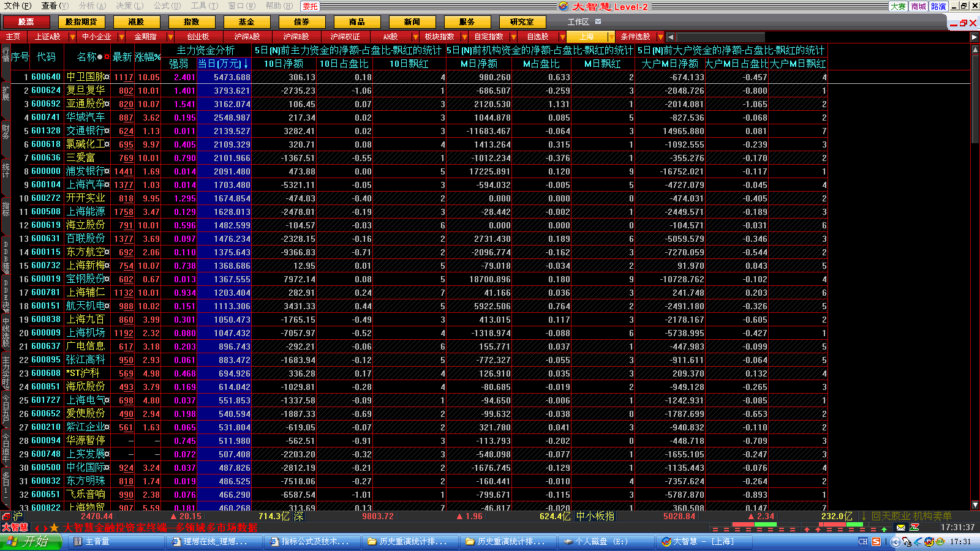The width and height of the screenshot is (980, 551).
Task: Expand the 上海 tab dropdown arrow
Action: (x=611, y=37)
